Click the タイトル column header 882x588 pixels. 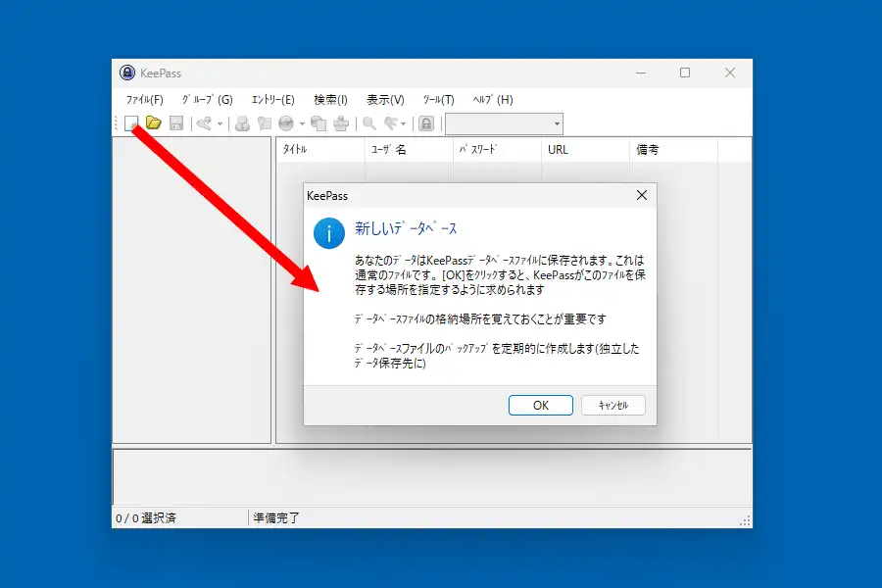click(320, 150)
